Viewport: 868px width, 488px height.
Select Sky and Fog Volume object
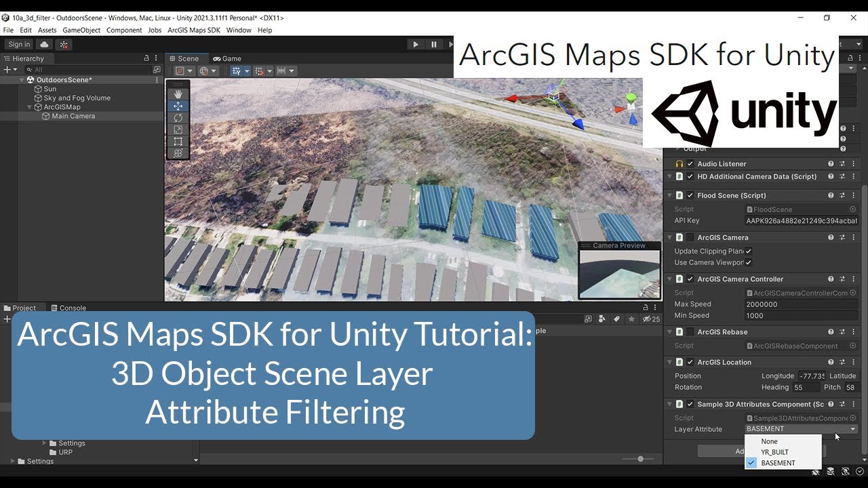(77, 98)
